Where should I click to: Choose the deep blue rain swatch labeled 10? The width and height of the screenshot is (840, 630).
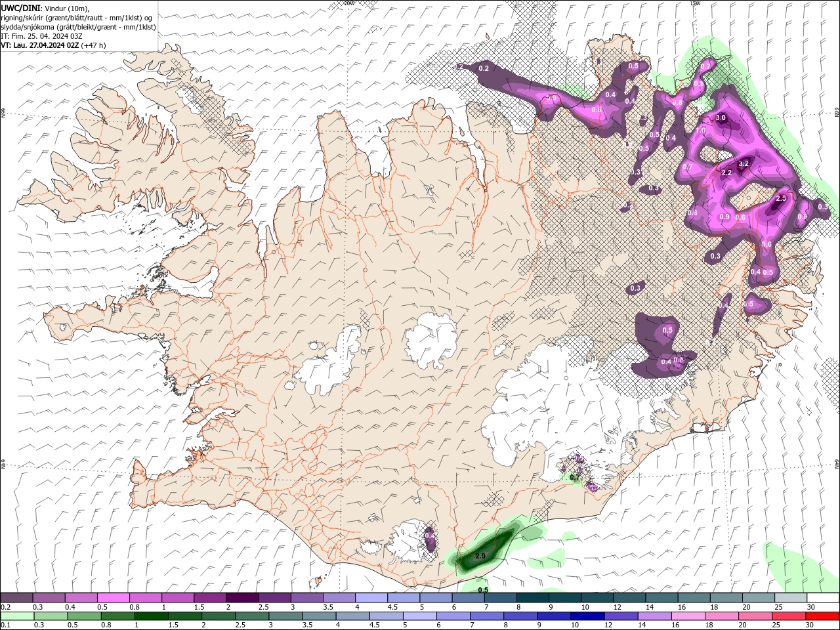pos(587,616)
